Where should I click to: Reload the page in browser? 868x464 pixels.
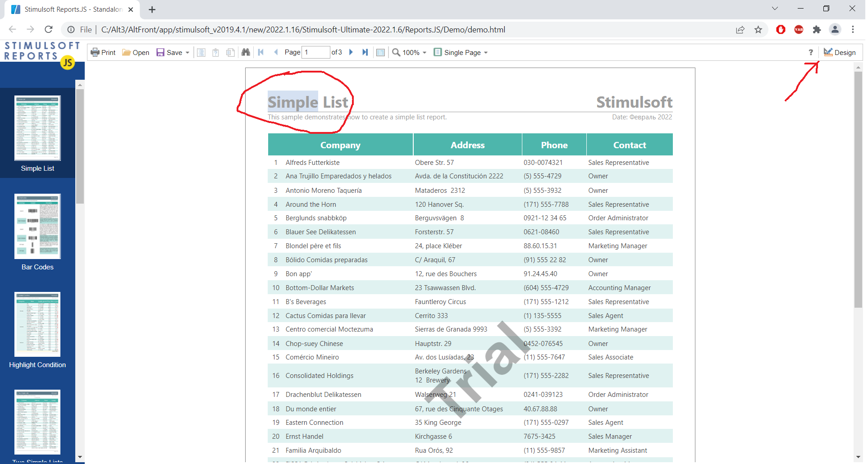[x=49, y=29]
